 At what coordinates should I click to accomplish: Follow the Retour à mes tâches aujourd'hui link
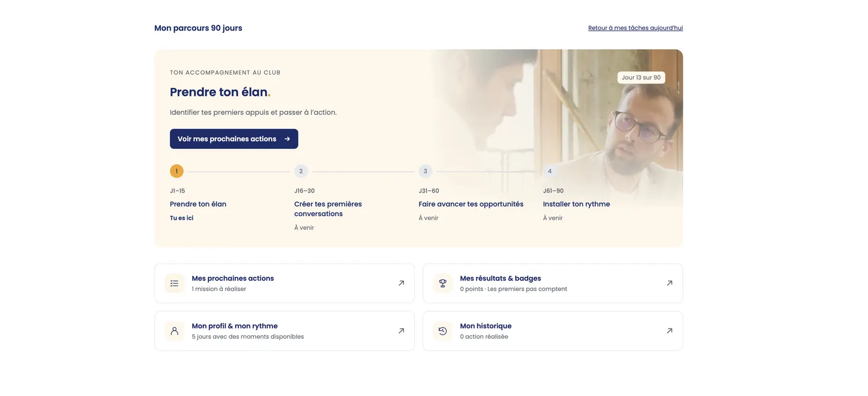pyautogui.click(x=635, y=28)
